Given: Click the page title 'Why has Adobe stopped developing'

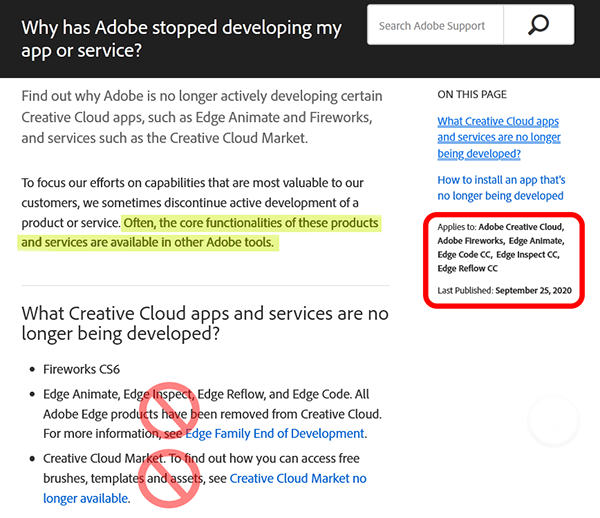Looking at the screenshot, I should (x=181, y=39).
